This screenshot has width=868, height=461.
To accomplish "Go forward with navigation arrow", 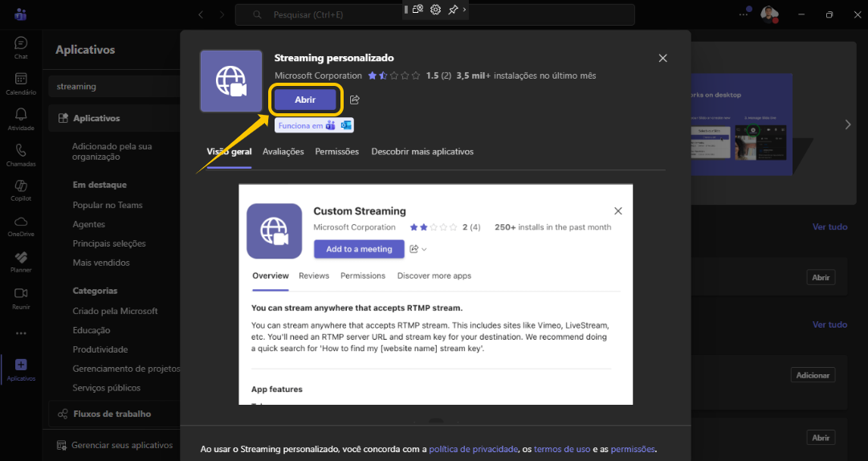I will [x=222, y=15].
